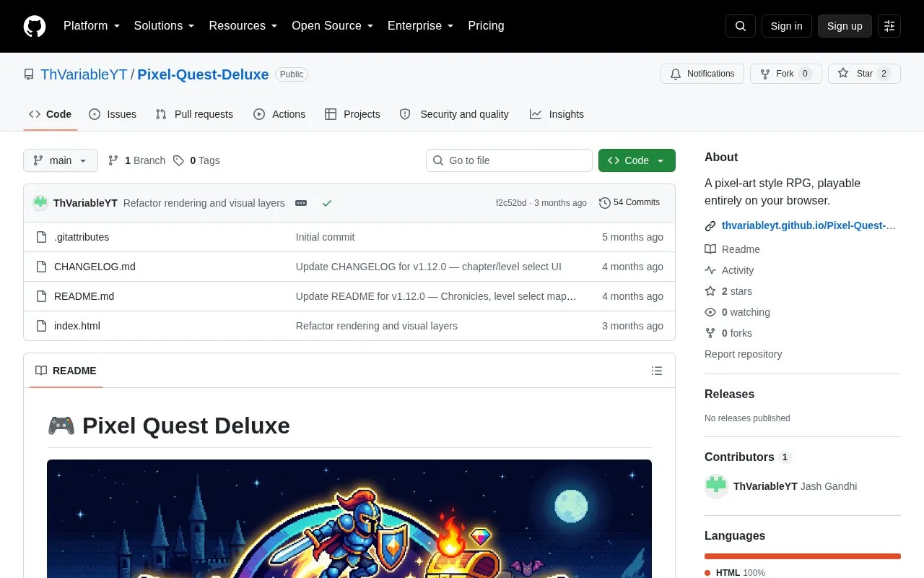924x578 pixels.
Task: Open README outline list icon
Action: [x=657, y=371]
